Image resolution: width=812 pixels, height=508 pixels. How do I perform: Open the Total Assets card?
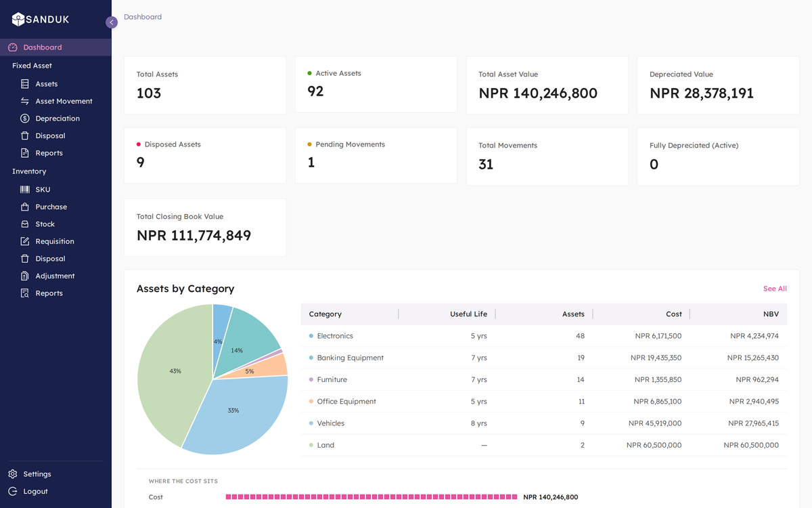tap(205, 85)
